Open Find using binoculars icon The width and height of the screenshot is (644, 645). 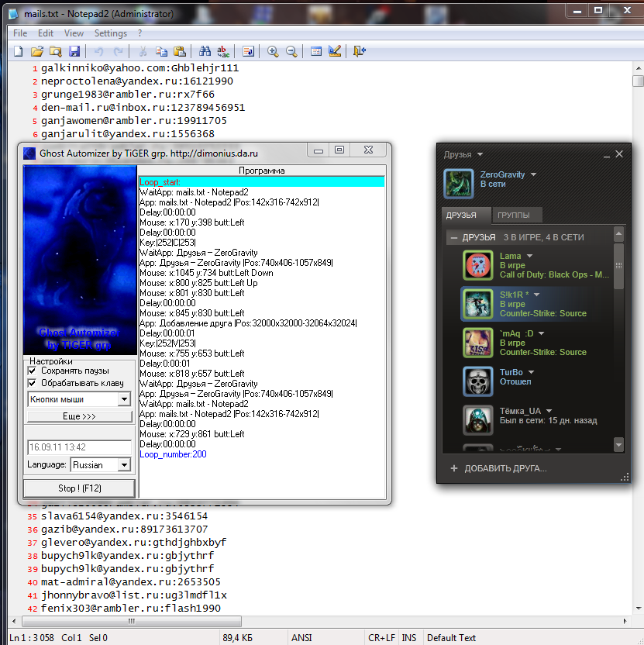point(205,51)
